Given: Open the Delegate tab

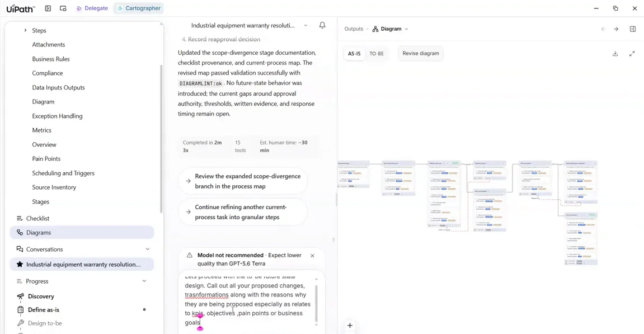Looking at the screenshot, I should click(92, 8).
